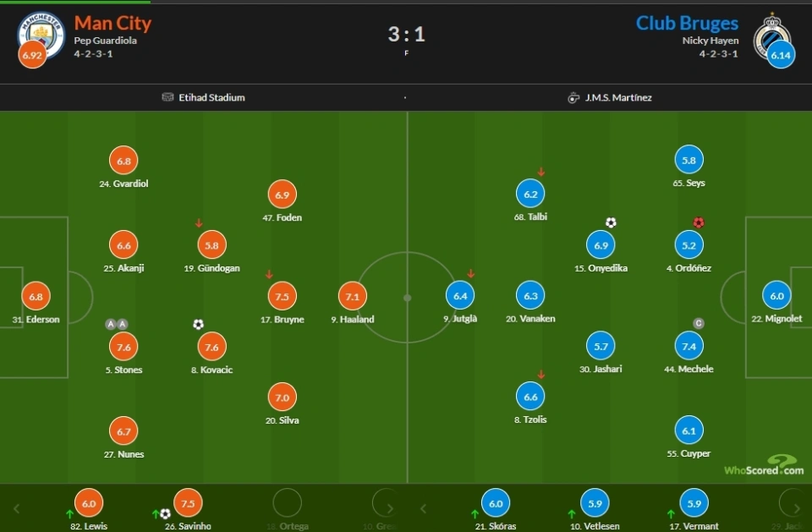This screenshot has width=812, height=532.
Task: Show next Club Bruges substitutes with right arrow
Action: (x=797, y=508)
